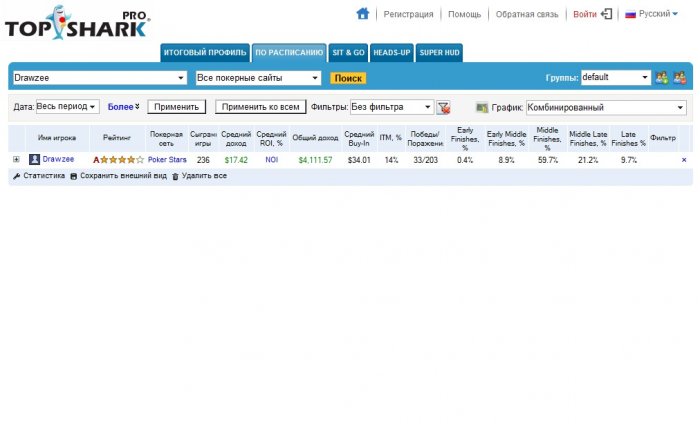Click the Войти login link
Image resolution: width=700 pixels, height=424 pixels.
[x=585, y=14]
